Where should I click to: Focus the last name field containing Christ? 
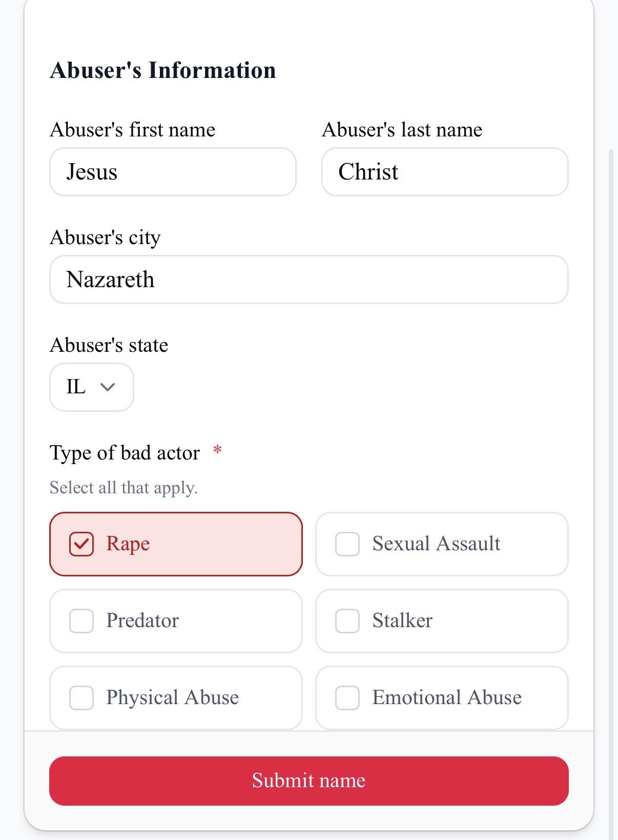pos(444,172)
